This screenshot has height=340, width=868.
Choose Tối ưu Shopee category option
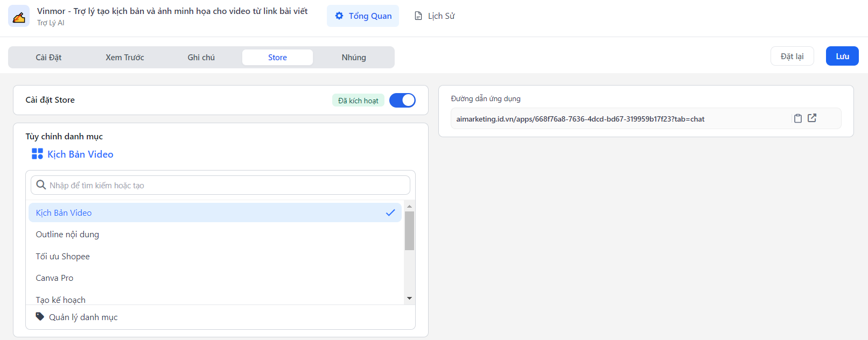[x=62, y=257]
